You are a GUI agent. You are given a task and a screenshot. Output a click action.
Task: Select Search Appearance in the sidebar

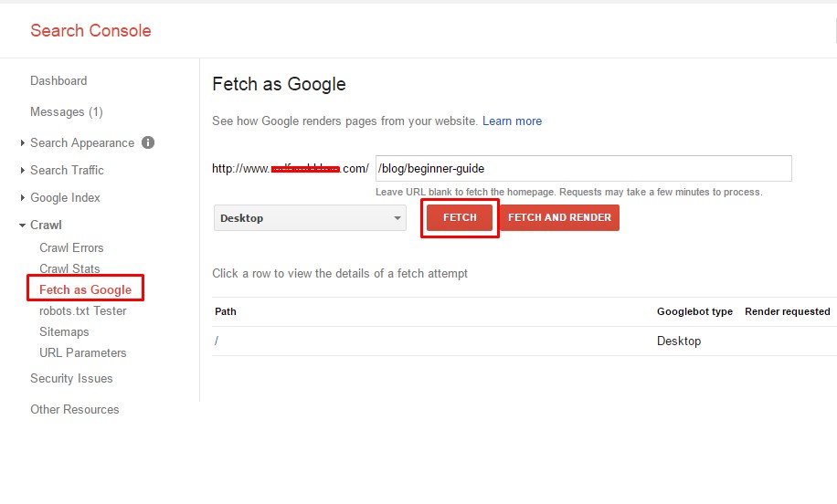click(82, 143)
